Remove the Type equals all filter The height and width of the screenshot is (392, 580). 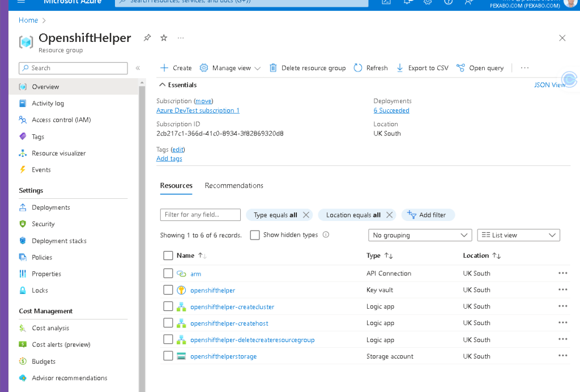coord(306,215)
